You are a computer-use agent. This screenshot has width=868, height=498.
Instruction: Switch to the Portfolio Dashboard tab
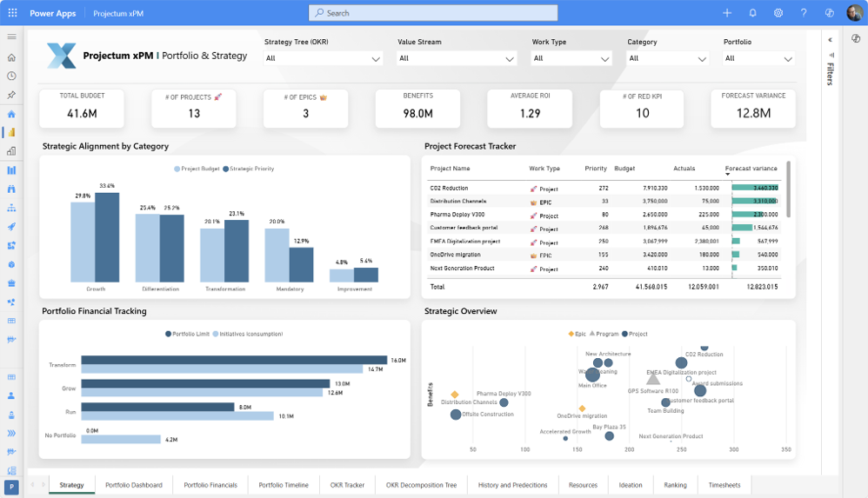134,485
